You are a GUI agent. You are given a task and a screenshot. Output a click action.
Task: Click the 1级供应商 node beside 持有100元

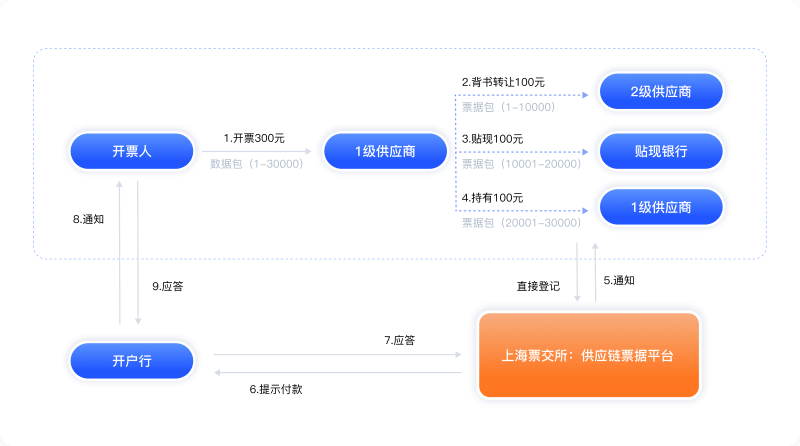pos(660,207)
